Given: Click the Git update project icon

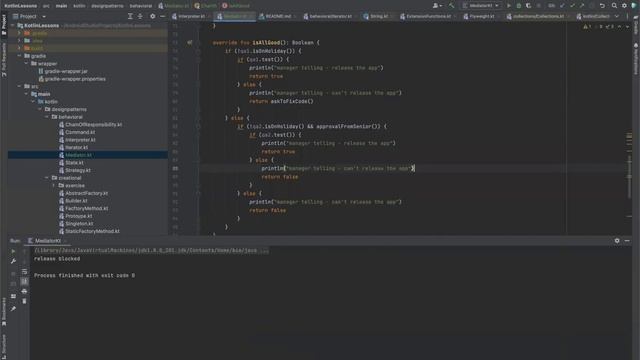Looking at the screenshot, I should pos(562,6).
